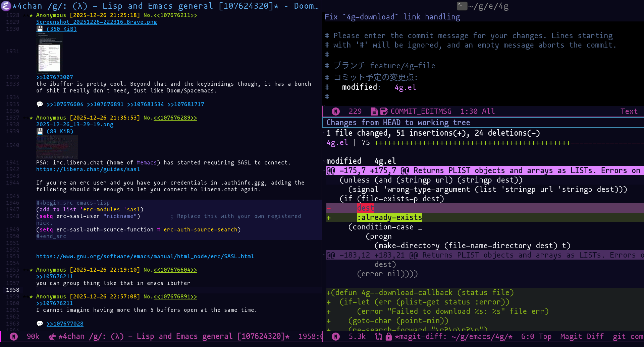
Task: Follow reply link >>107681717
Action: click(186, 105)
